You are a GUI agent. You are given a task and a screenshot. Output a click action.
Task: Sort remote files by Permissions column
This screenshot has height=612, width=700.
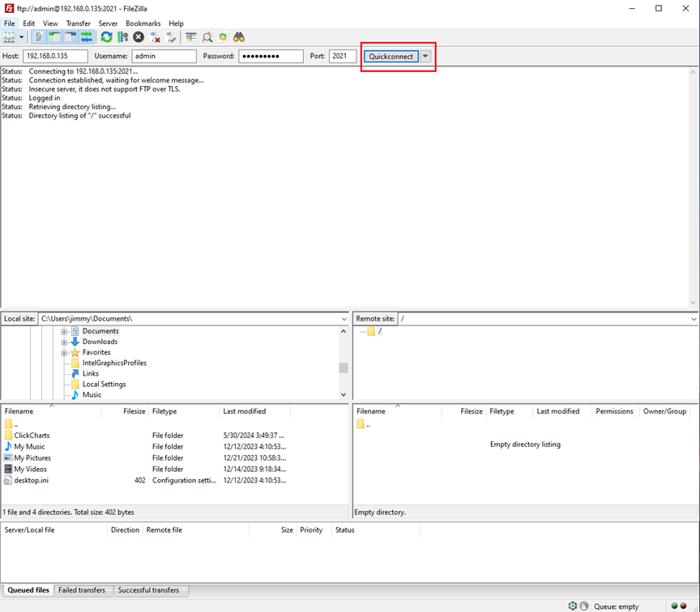pyautogui.click(x=614, y=411)
